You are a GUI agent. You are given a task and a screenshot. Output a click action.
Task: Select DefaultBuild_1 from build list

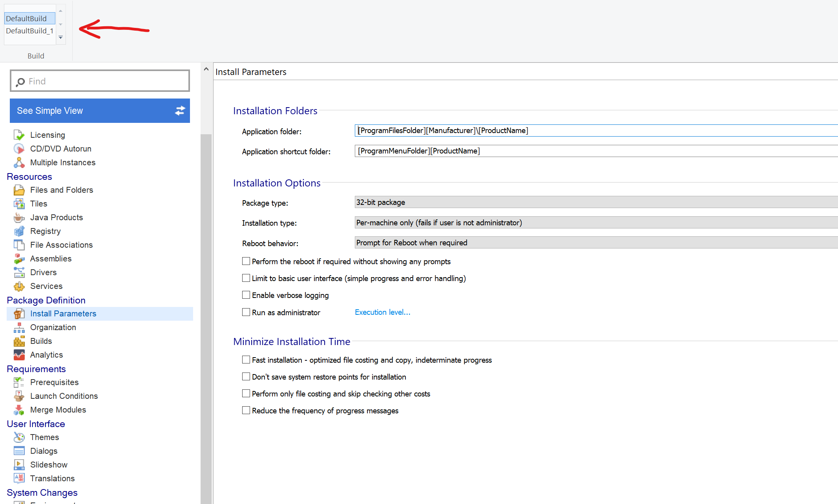30,31
